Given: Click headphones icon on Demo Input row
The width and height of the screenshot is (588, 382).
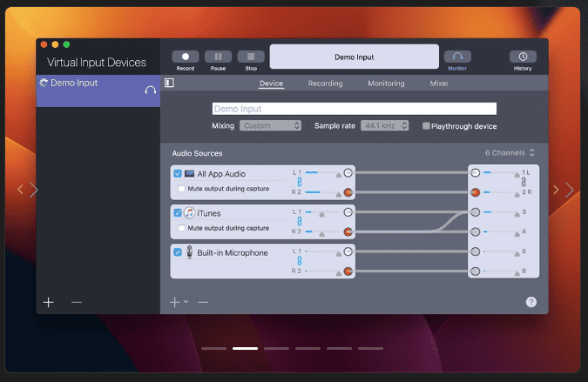Looking at the screenshot, I should [x=151, y=90].
